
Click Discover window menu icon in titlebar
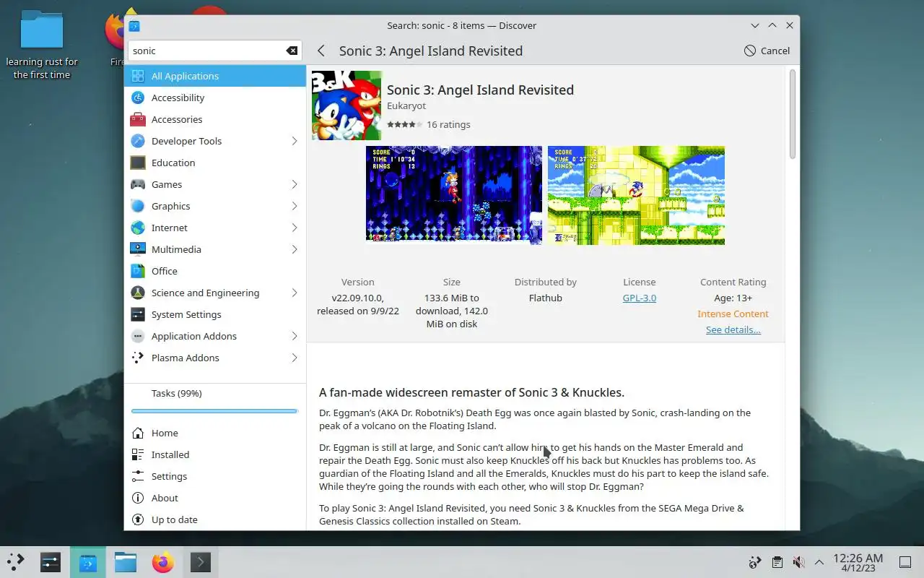(134, 26)
